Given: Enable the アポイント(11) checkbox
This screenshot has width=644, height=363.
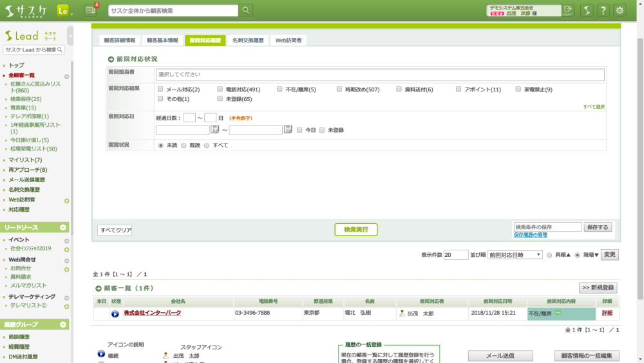Looking at the screenshot, I should [459, 89].
